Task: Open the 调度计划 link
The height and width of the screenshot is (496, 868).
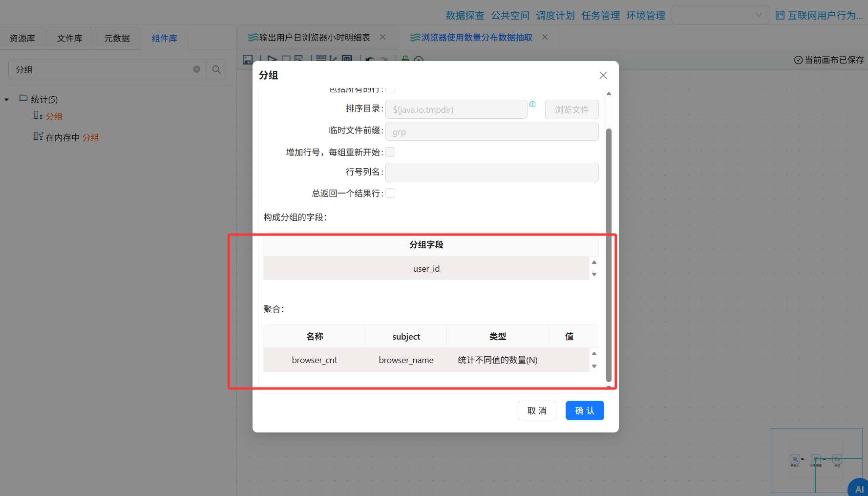Action: [x=555, y=15]
